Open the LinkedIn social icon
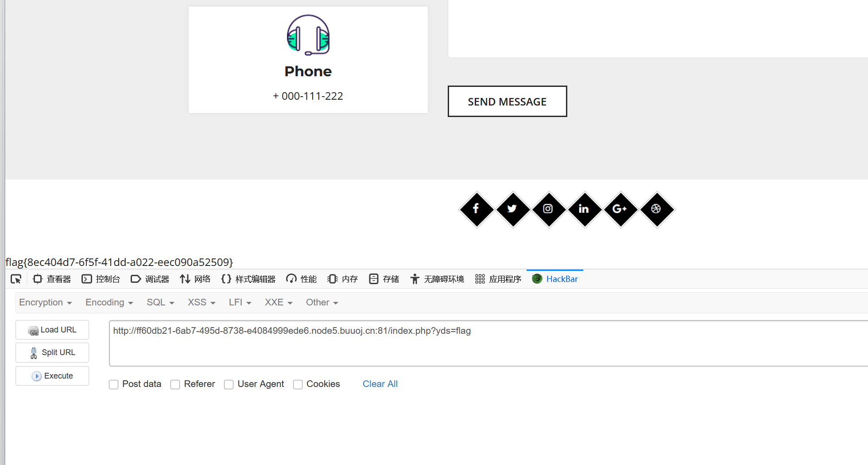This screenshot has height=465, width=868. click(585, 209)
